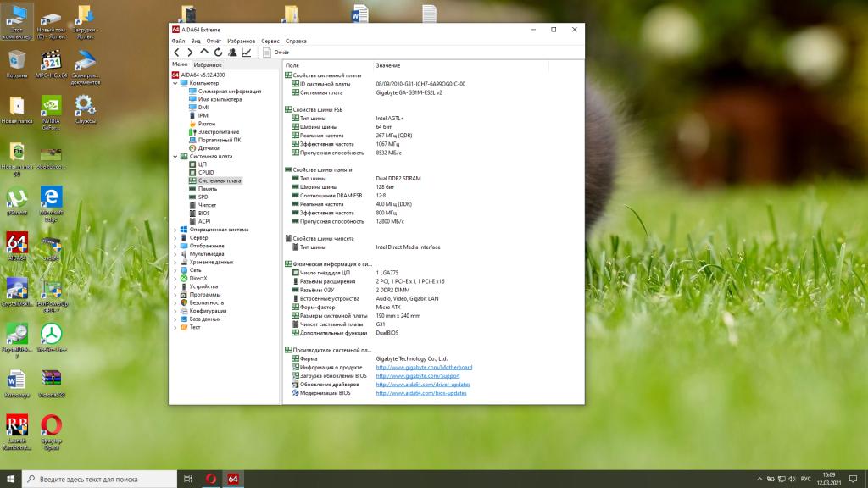Image resolution: width=868 pixels, height=488 pixels.
Task: Click the graph chart icon in toolbar
Action: coord(247,52)
